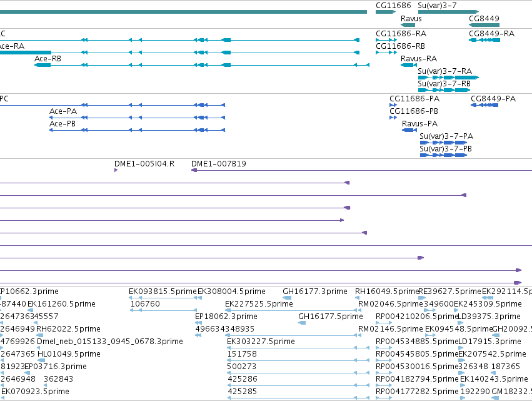
Task: Click feature label 425286
Action: coord(243,379)
